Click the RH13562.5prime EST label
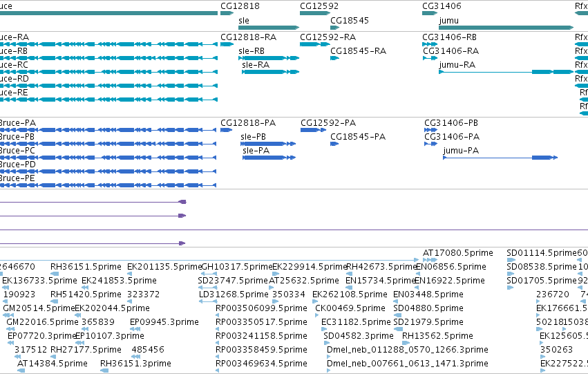Viewport: 588px width, 374px height. (437, 336)
